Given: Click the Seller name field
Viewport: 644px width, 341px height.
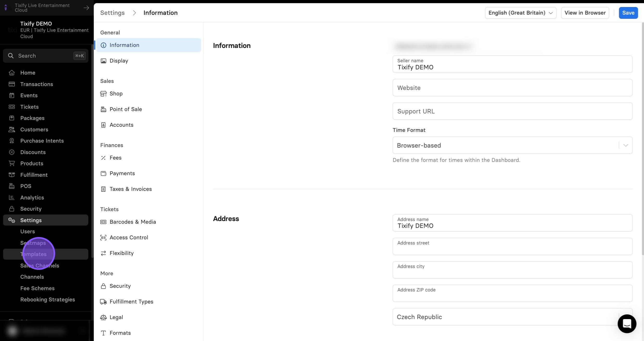Looking at the screenshot, I should click(512, 64).
